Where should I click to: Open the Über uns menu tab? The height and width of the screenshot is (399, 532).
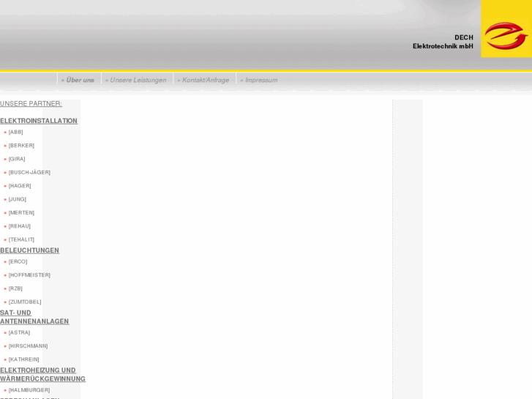click(x=79, y=80)
